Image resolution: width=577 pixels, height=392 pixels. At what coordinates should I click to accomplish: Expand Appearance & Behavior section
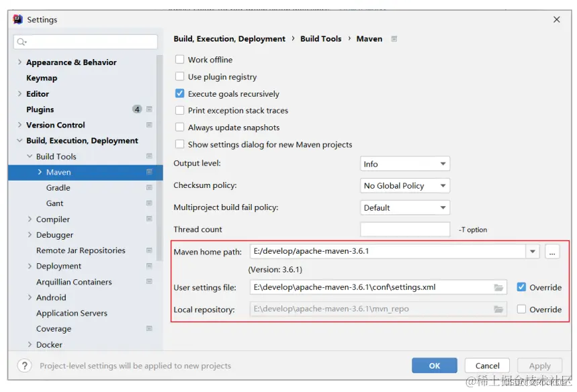tap(19, 62)
